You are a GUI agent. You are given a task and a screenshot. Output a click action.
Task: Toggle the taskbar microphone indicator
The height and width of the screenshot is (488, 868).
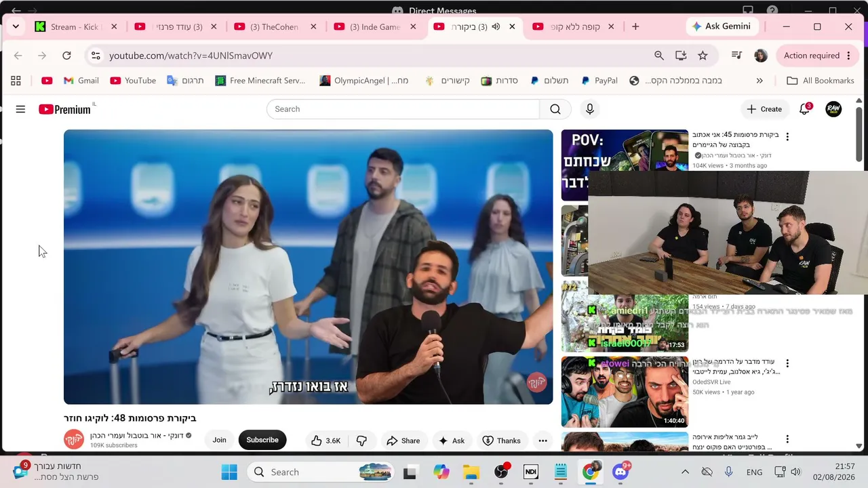[728, 472]
